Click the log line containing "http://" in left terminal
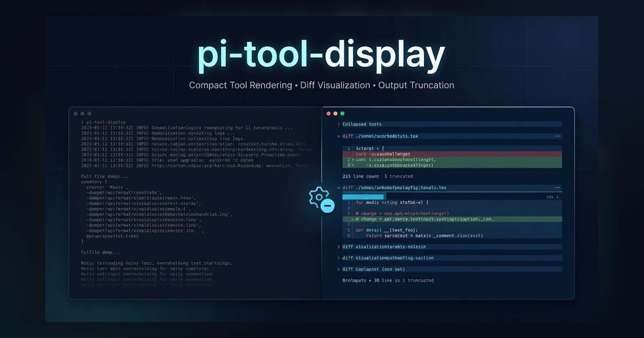The image size is (644, 338). tap(196, 166)
